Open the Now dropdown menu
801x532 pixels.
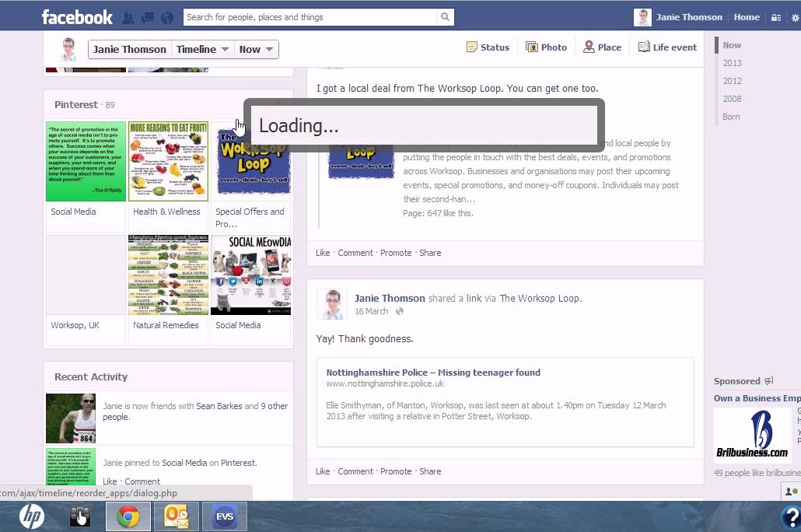[x=256, y=50]
